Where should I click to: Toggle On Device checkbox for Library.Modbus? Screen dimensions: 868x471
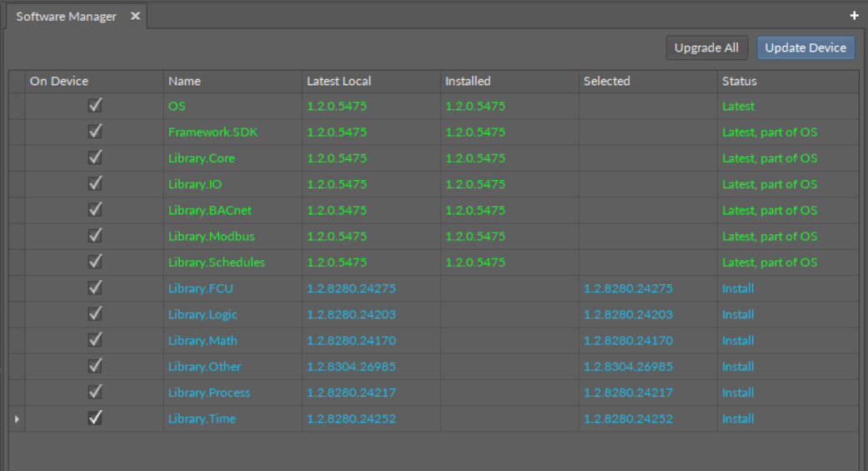coord(95,236)
